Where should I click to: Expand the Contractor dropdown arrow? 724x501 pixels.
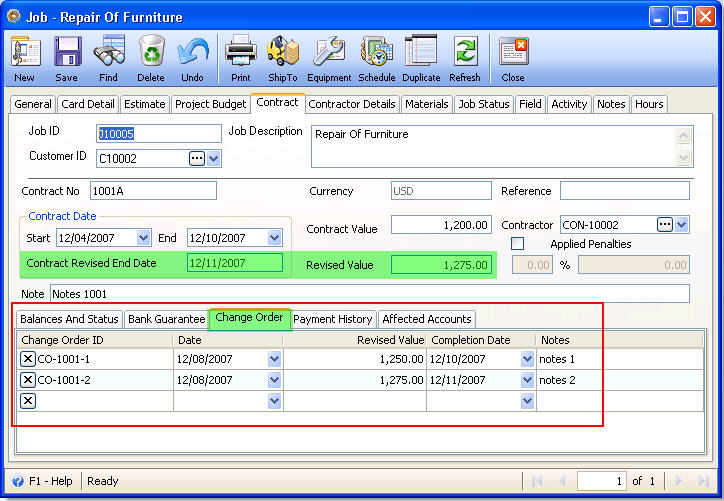(682, 225)
